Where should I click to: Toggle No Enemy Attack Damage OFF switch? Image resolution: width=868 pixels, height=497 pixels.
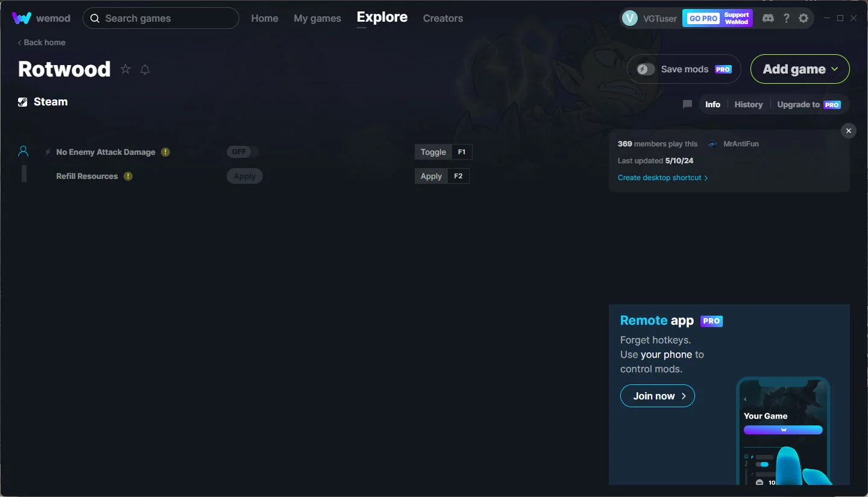[243, 152]
